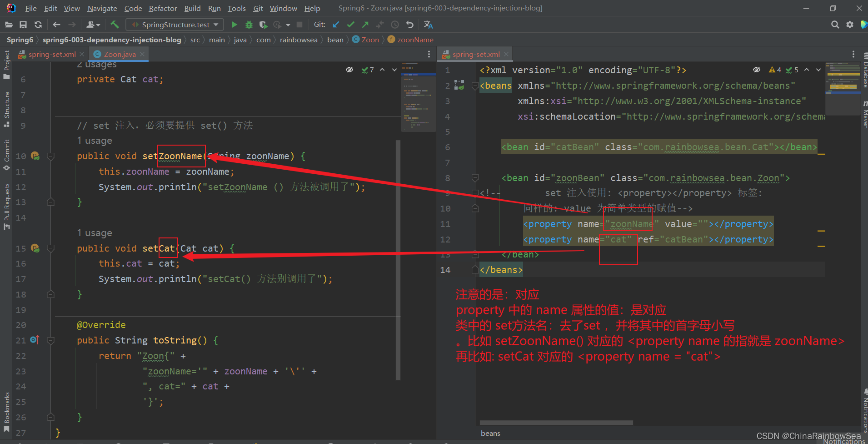The image size is (868, 444).
Task: Go to next highlighted problem in Zoon.java
Action: tap(394, 70)
